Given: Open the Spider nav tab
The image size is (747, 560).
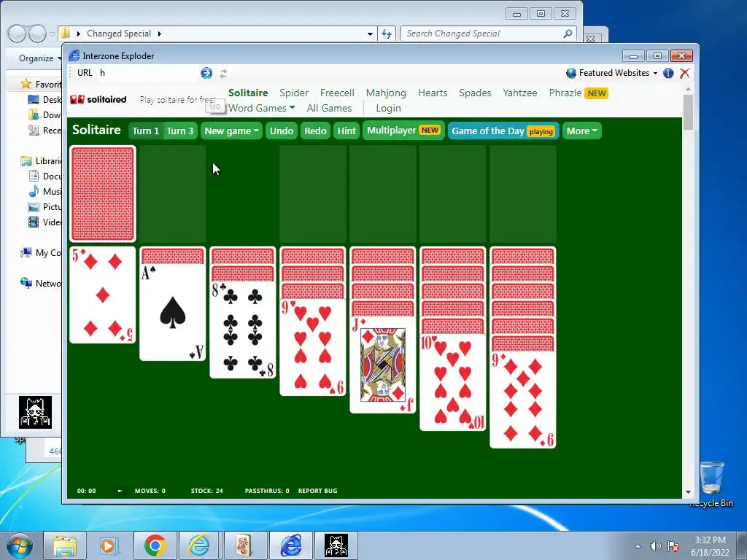Looking at the screenshot, I should (x=294, y=93).
